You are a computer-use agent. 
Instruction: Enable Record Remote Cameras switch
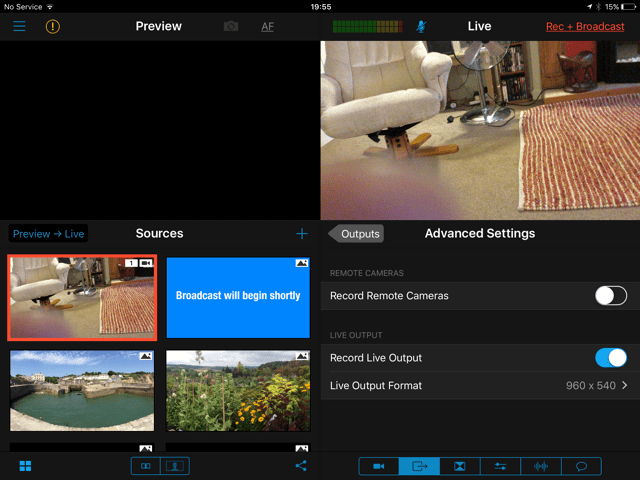(610, 295)
